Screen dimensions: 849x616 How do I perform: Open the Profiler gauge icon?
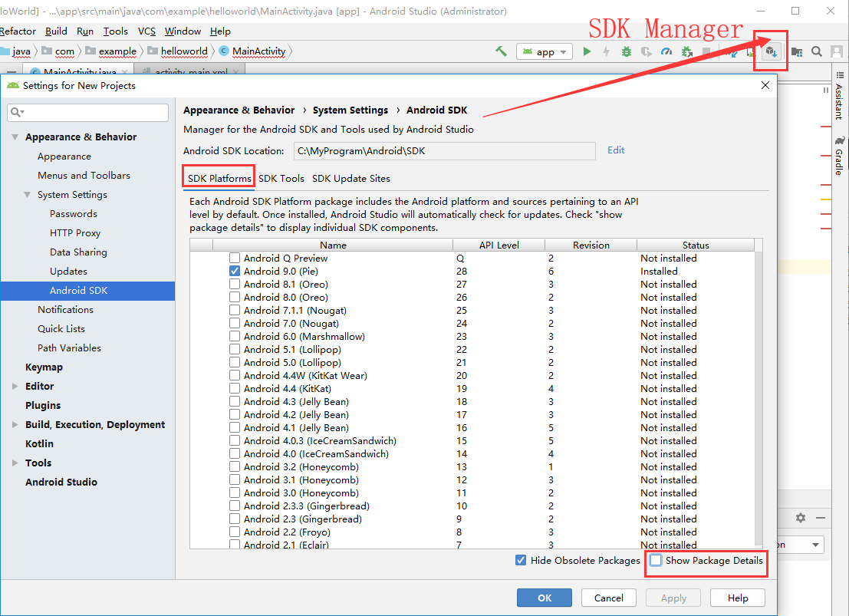tap(666, 51)
